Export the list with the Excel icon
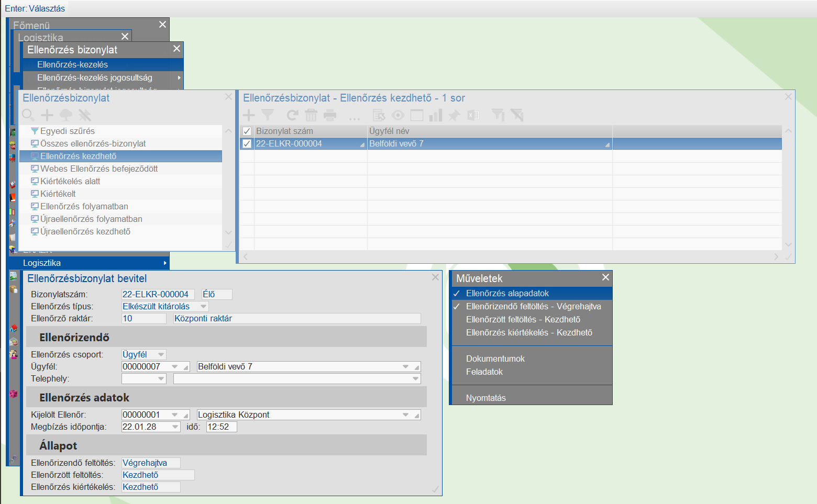 473,115
